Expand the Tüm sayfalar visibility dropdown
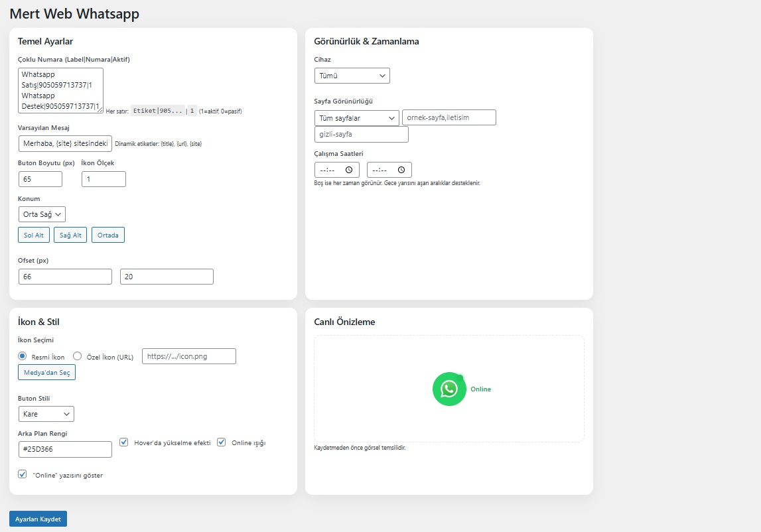The width and height of the screenshot is (761, 532). pyautogui.click(x=357, y=118)
